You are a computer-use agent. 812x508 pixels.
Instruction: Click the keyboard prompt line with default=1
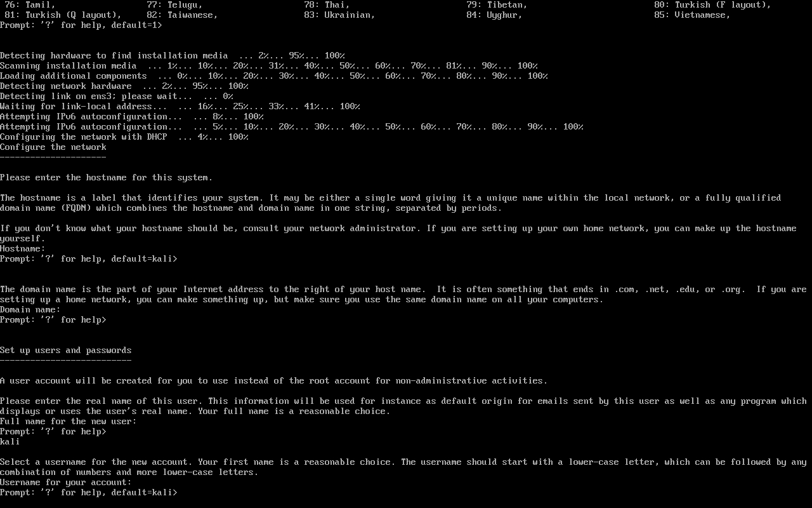click(x=81, y=25)
